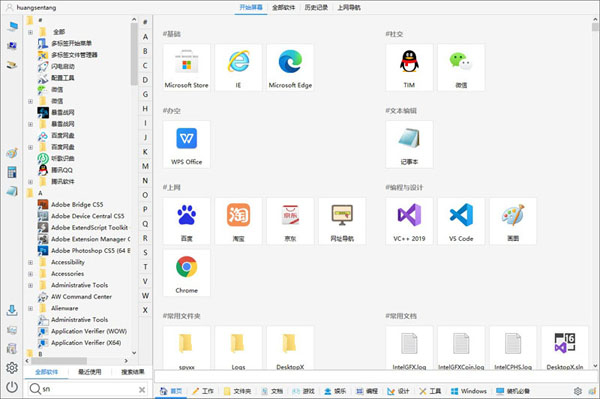Switch to the 开始屏幕 top tab
This screenshot has width=600, height=399.
point(251,7)
